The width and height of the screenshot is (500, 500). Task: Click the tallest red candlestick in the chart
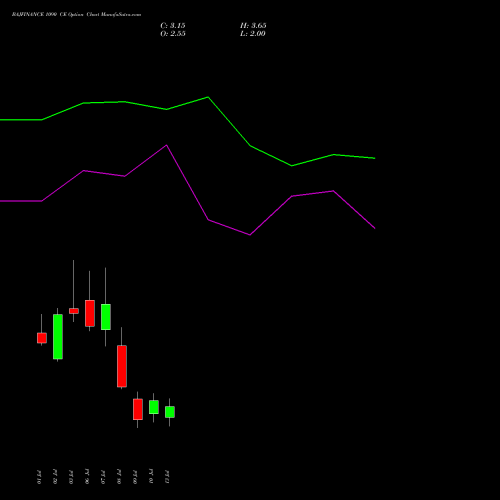(122, 366)
